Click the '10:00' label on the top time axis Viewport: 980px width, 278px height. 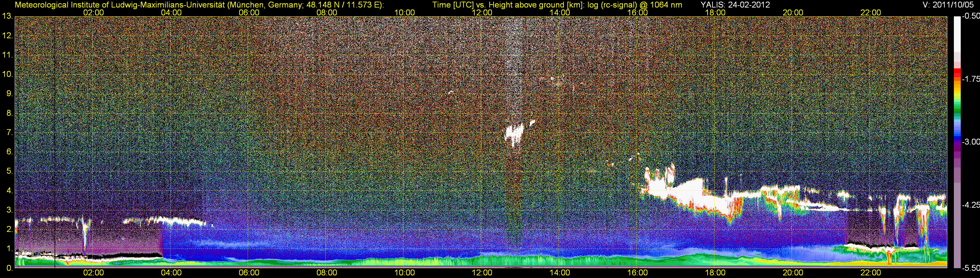(404, 12)
